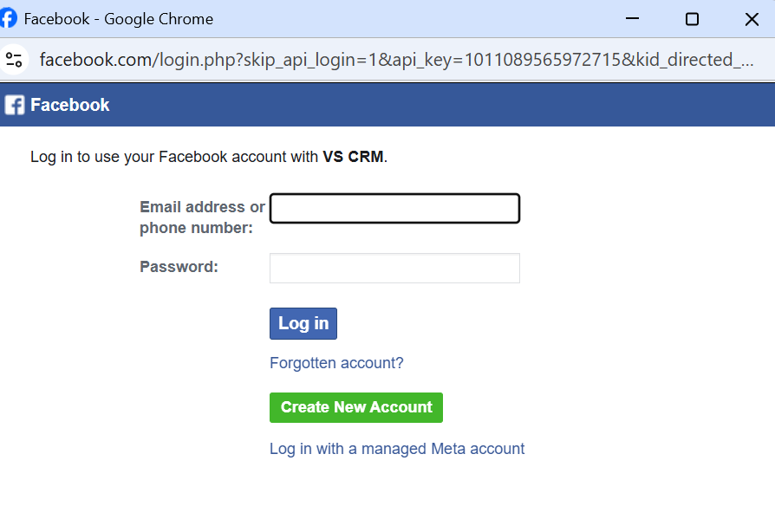The width and height of the screenshot is (775, 532).
Task: Click the Facebook favicon on the title bar
Action: tap(9, 17)
